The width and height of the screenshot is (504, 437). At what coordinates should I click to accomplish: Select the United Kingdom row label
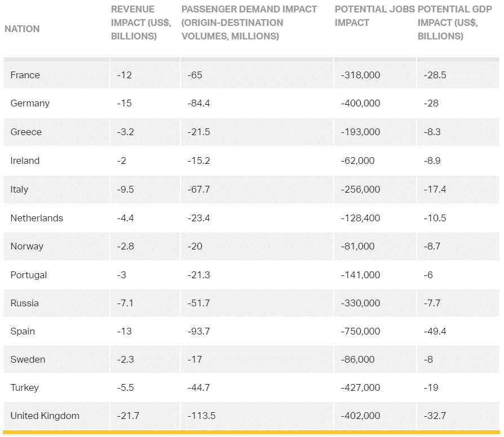[45, 416]
